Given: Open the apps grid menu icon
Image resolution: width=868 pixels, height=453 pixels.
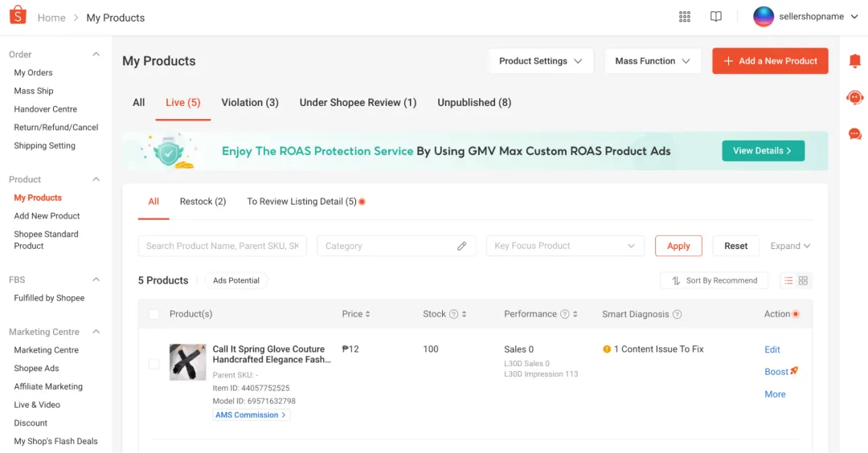Looking at the screenshot, I should click(x=685, y=17).
